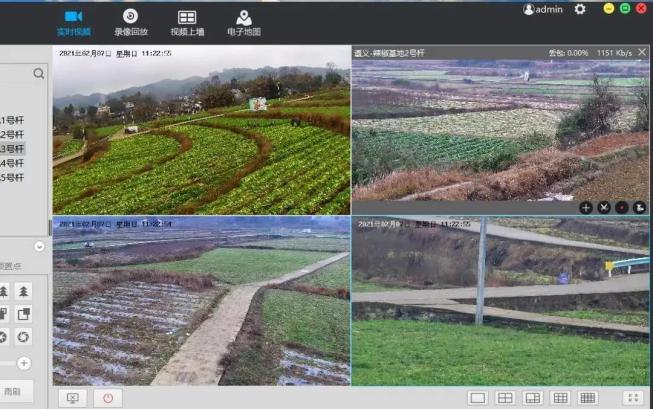
Task: Select the top-left terraced field video feed
Action: pyautogui.click(x=202, y=130)
